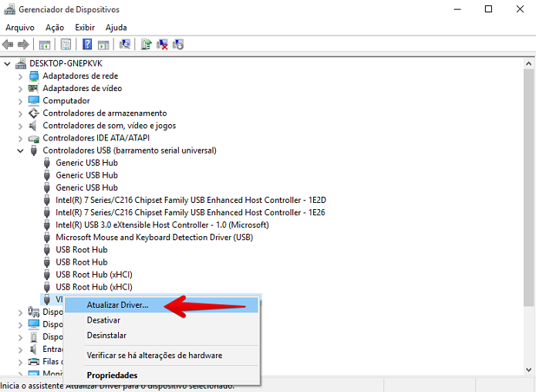The width and height of the screenshot is (536, 392).
Task: Click the USB icon beside the controller ending in 1E2D
Action: click(x=47, y=200)
